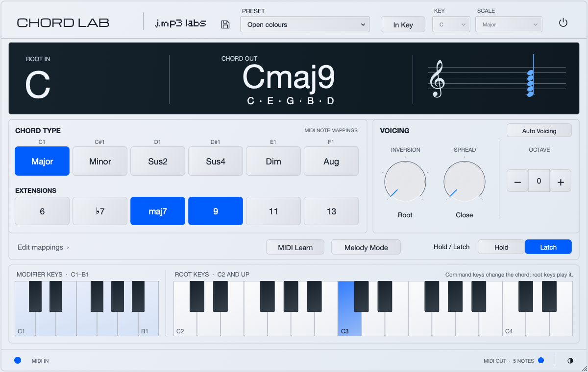Viewport: 588px width, 372px height.
Task: Enable the 13 extension
Action: click(331, 211)
